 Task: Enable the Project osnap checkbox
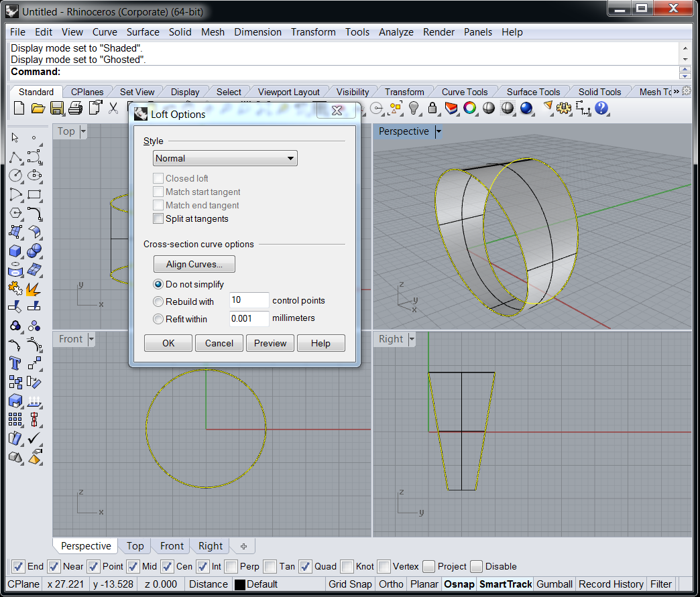pyautogui.click(x=428, y=567)
